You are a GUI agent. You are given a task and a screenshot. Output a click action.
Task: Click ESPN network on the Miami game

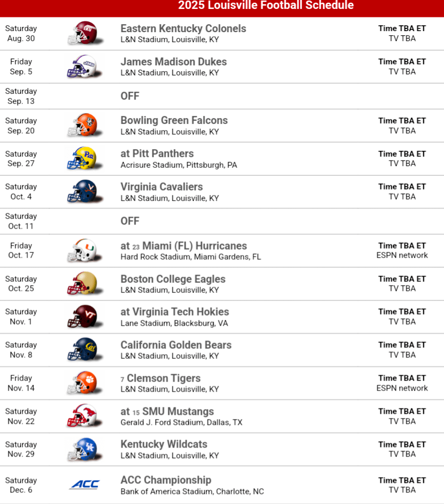pos(402,255)
